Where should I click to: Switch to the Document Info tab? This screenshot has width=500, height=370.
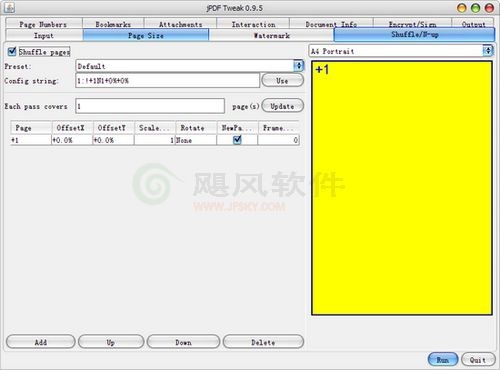(331, 24)
